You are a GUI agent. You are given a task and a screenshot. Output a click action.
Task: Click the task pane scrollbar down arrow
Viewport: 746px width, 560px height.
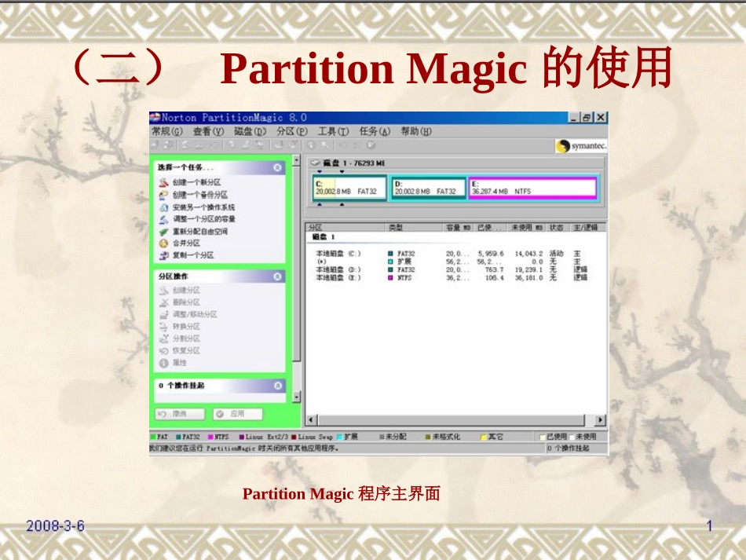[296, 397]
